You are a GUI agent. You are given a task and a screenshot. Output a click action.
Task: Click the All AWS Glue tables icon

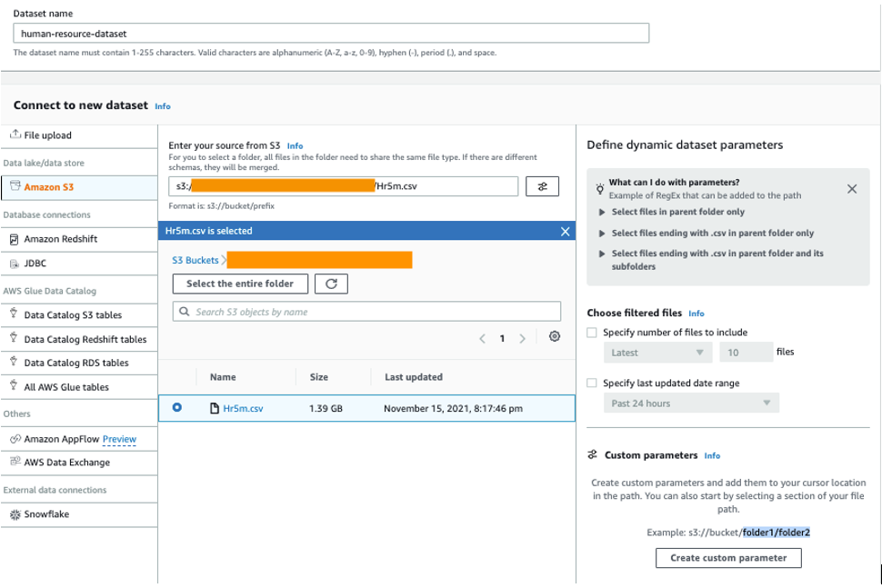click(x=14, y=385)
